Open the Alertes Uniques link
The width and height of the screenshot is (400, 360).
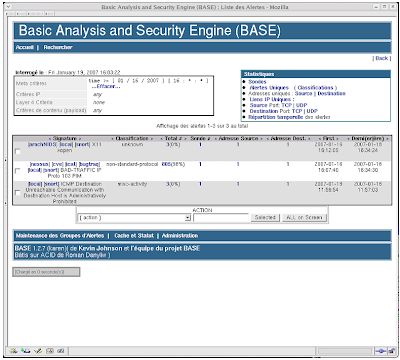click(x=269, y=88)
